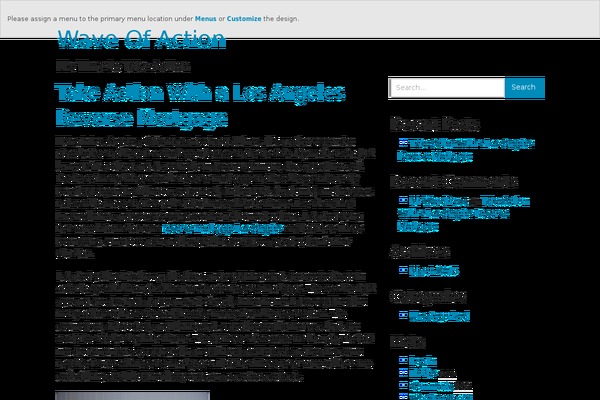Image resolution: width=600 pixels, height=400 pixels.
Task: Open the Comments RSS link under Meta
Action: click(440, 386)
